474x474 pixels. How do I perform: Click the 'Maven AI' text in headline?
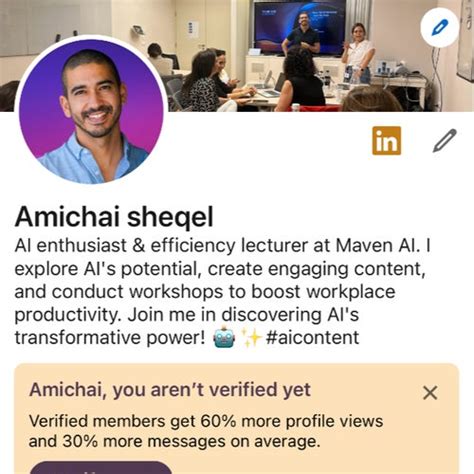pos(376,246)
